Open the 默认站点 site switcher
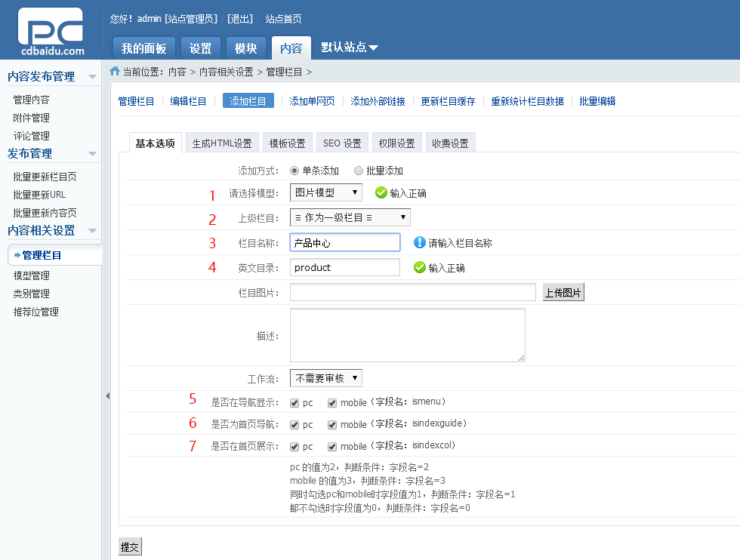740x560 pixels. pos(349,48)
